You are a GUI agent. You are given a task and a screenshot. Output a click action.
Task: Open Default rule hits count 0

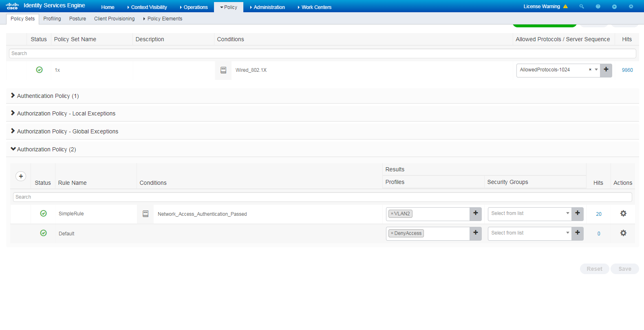click(x=598, y=234)
